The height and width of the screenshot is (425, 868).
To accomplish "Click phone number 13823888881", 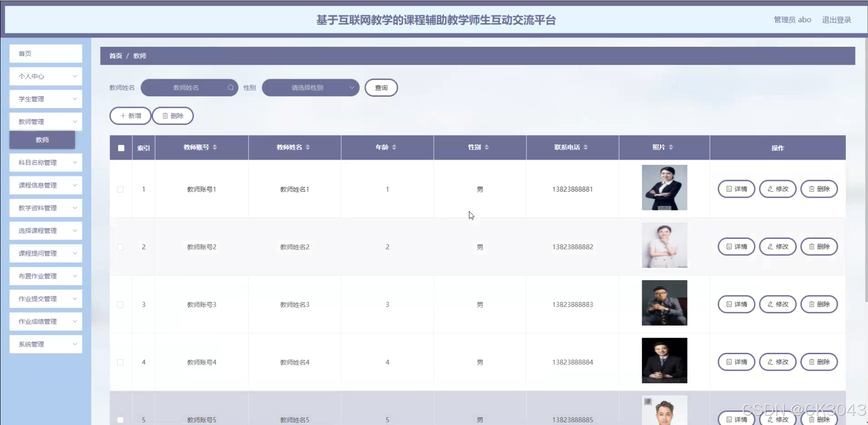I will click(572, 189).
